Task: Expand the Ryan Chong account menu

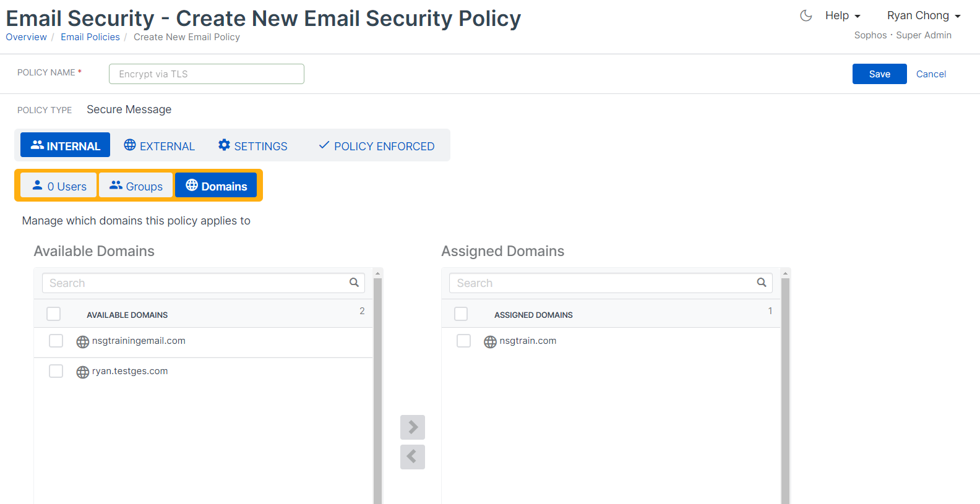Action: (x=923, y=16)
